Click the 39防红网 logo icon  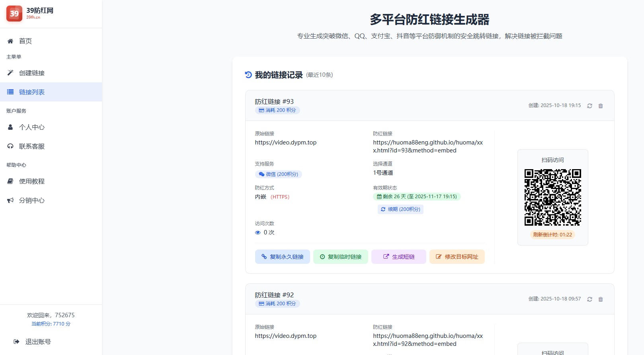point(14,14)
